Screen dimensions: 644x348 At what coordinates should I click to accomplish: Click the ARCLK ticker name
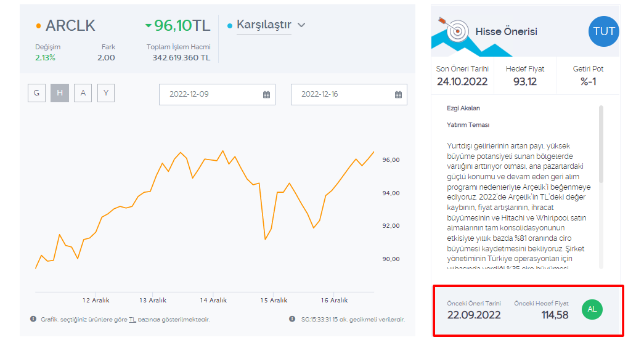point(70,26)
